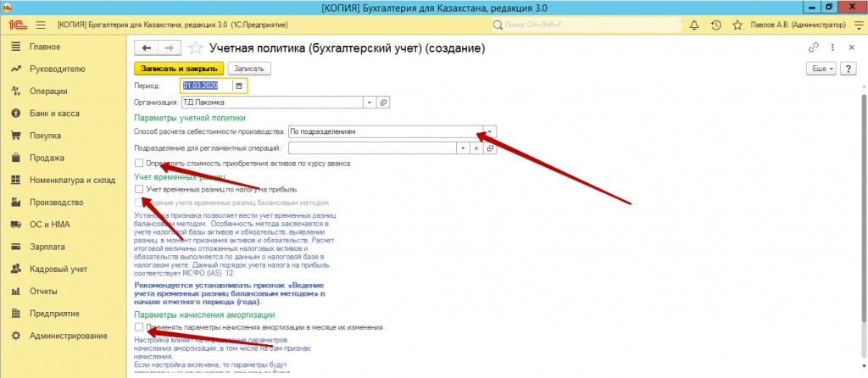Open notifications bell in top bar

pyautogui.click(x=694, y=25)
